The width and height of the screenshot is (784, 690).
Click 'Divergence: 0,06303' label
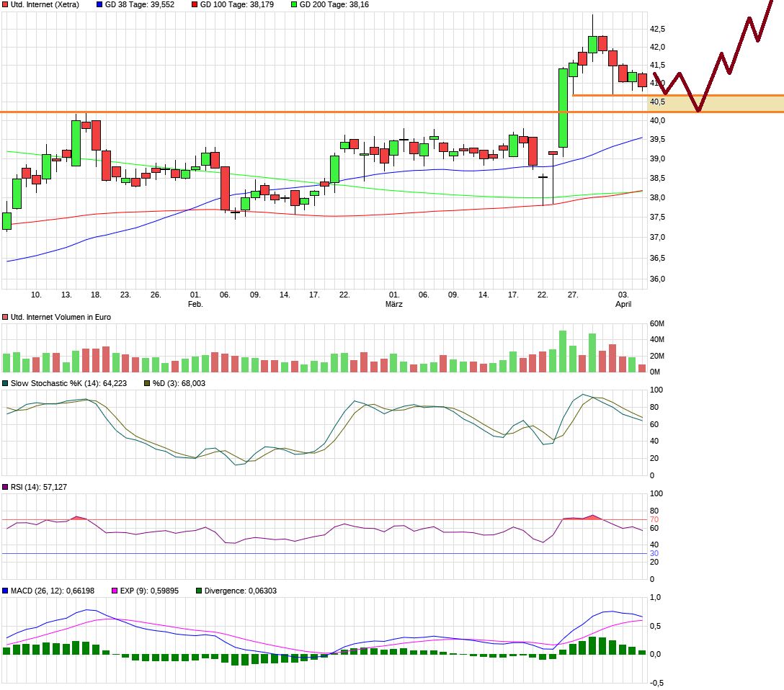(241, 591)
